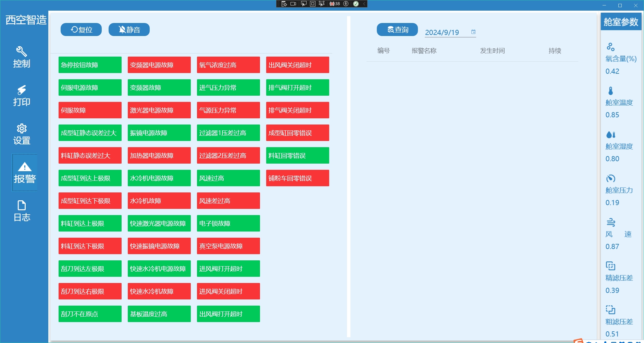Click the 舱室湿度 humidity droplet icon
This screenshot has height=343, width=644.
(611, 134)
